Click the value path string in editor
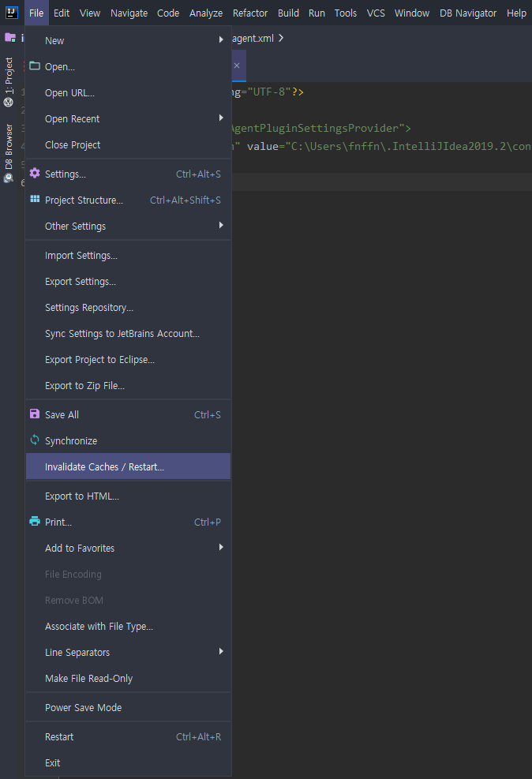Screen dimensions: 532x779 (408, 147)
